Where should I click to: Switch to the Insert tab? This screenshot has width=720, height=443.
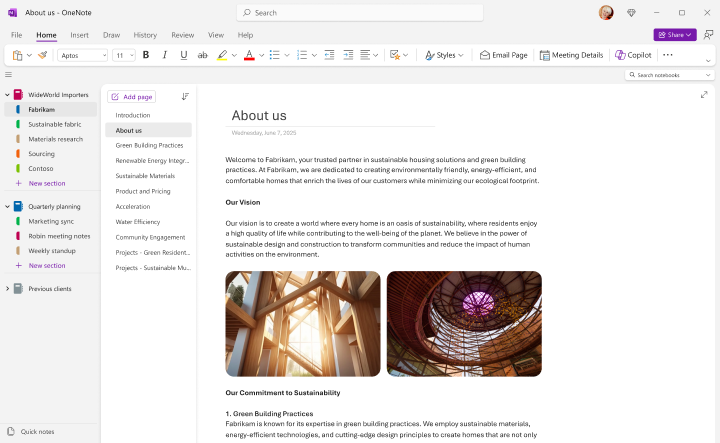click(79, 35)
